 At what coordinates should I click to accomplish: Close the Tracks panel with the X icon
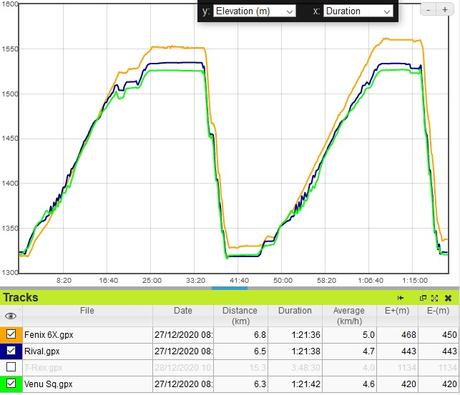click(x=448, y=298)
